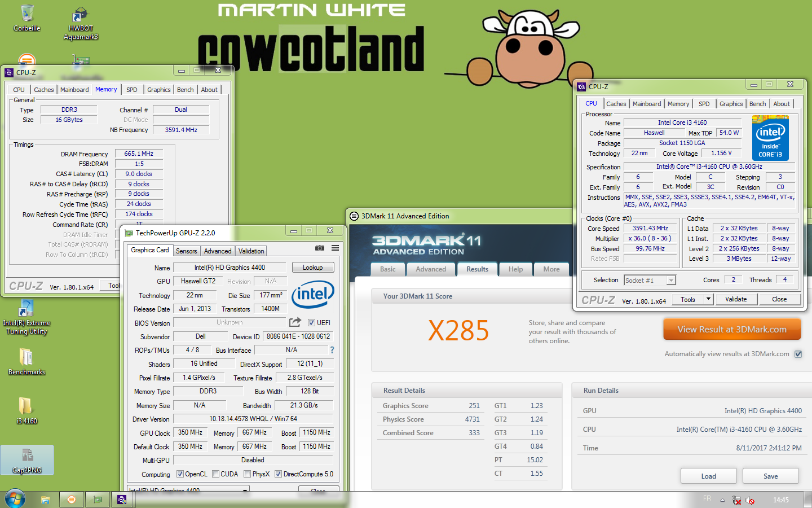
Task: Open Intel Extreme Tuning Utility shortcut
Action: pyautogui.click(x=27, y=317)
